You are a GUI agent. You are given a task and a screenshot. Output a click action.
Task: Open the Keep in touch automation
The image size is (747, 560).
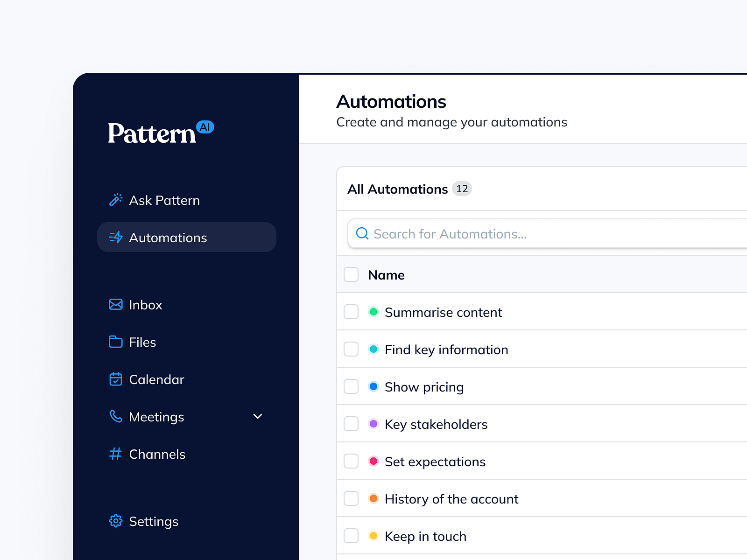[425, 536]
